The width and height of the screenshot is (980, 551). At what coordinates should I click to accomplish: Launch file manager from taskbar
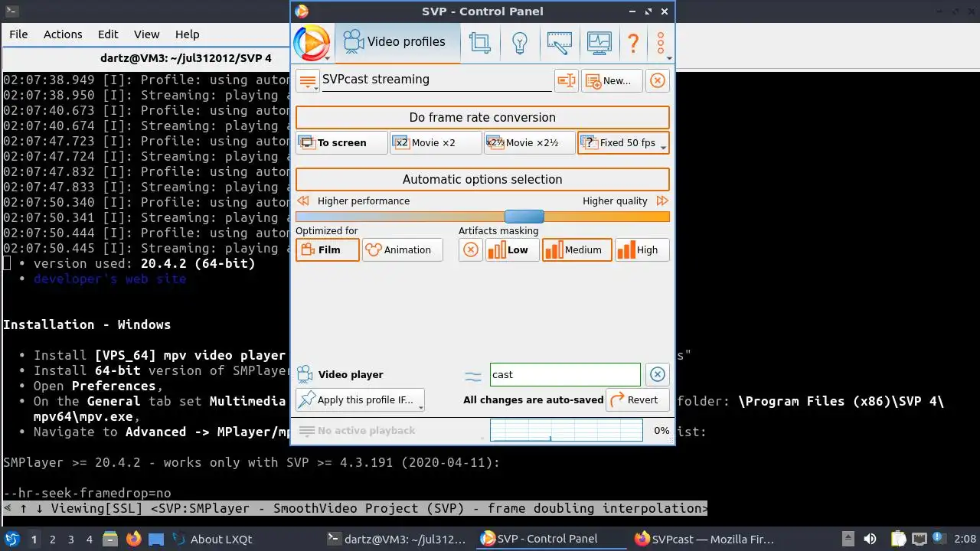click(109, 539)
